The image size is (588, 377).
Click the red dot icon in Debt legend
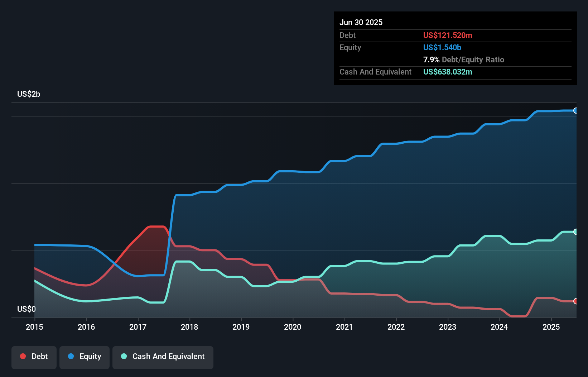click(x=23, y=356)
